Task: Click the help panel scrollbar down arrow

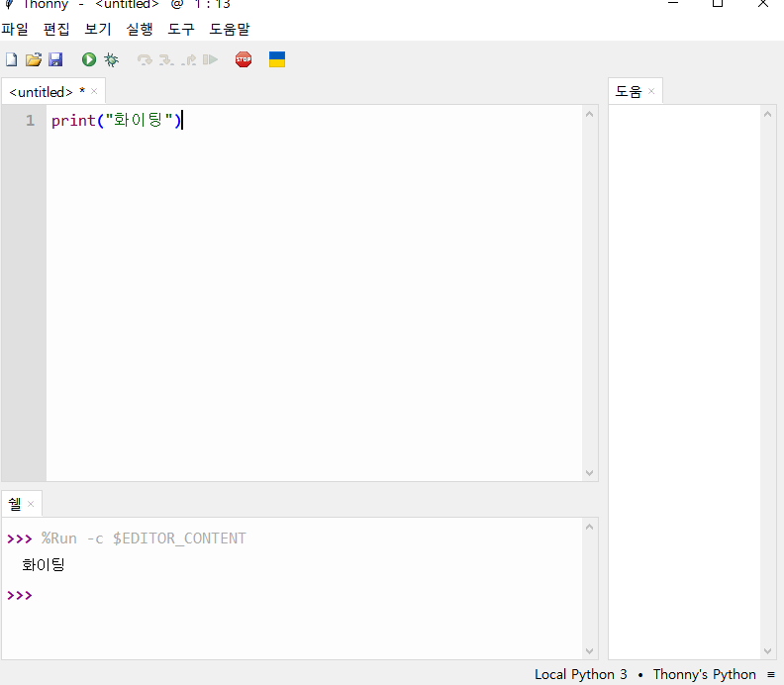Action: pyautogui.click(x=767, y=651)
